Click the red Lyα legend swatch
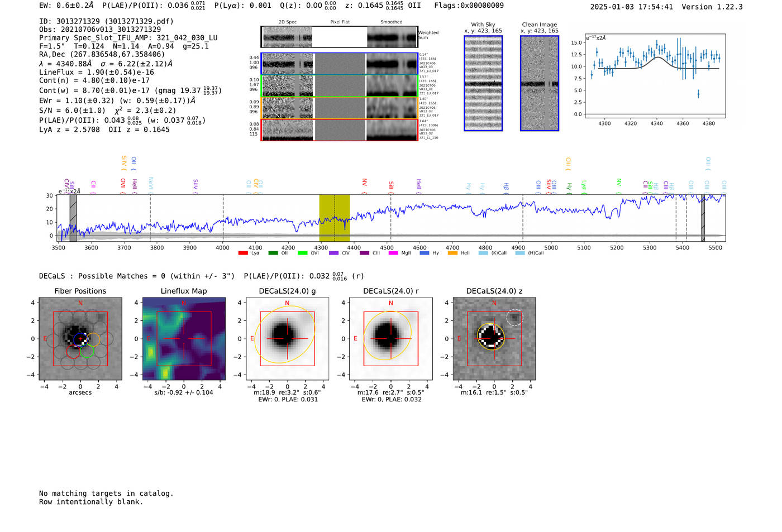782x532 pixels. click(x=243, y=253)
